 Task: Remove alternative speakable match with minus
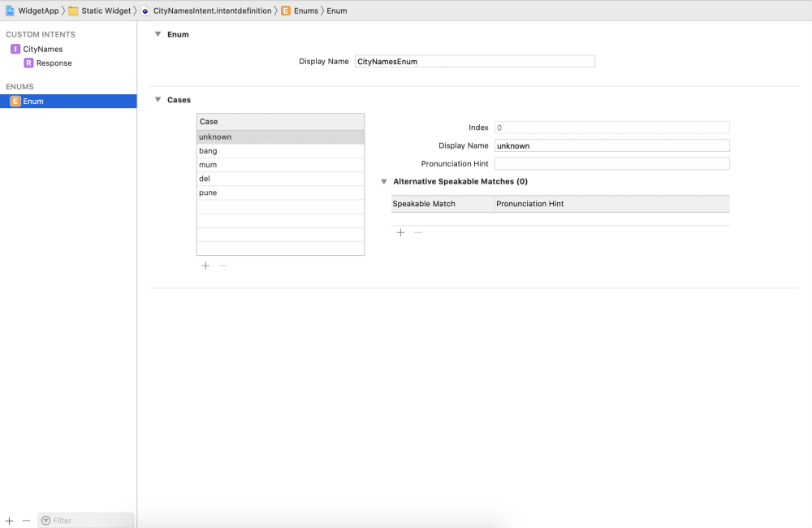(x=418, y=232)
